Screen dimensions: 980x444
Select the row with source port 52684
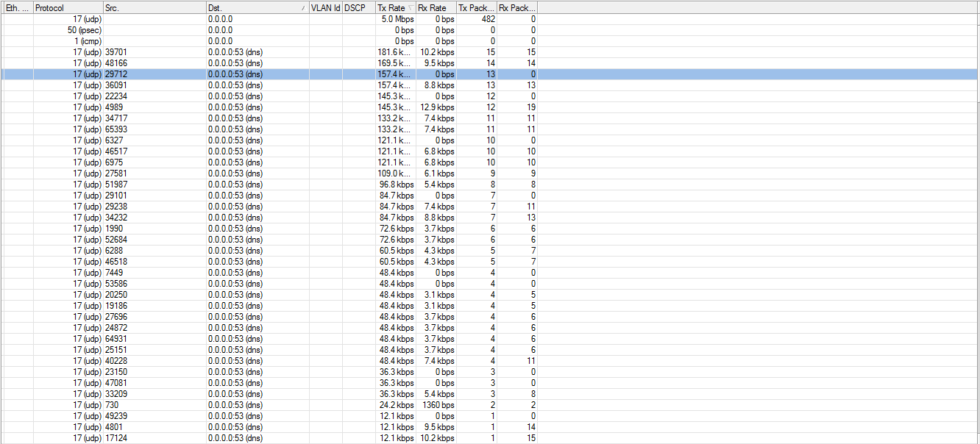490,240
